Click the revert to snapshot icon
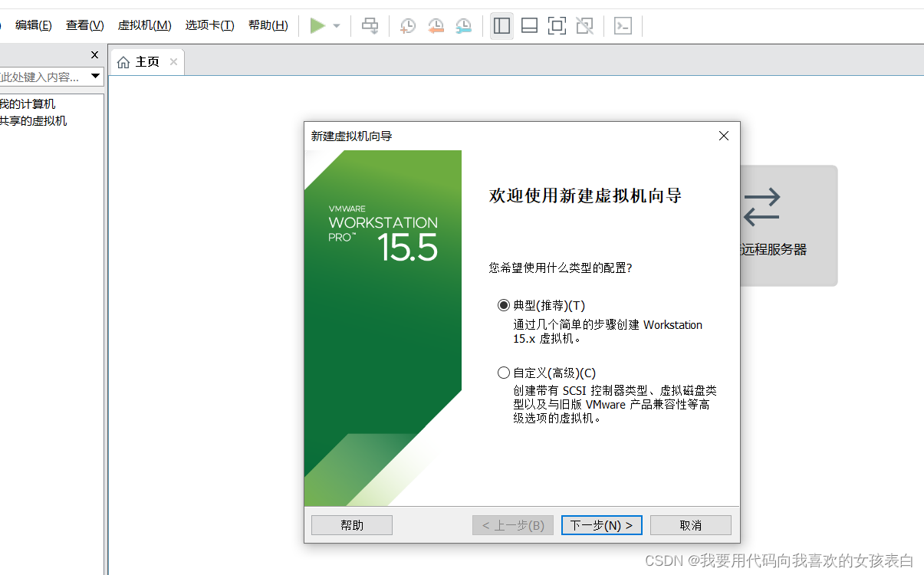Screen dimensions: 924x575 436,26
